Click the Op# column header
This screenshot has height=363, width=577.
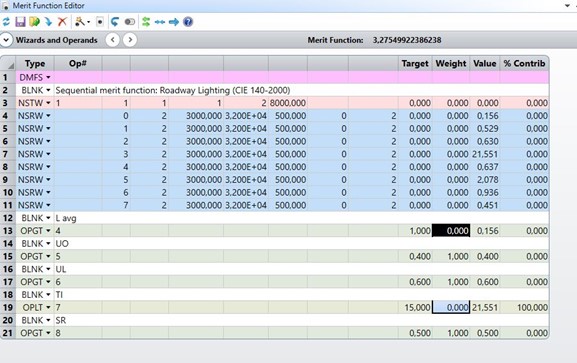click(78, 63)
